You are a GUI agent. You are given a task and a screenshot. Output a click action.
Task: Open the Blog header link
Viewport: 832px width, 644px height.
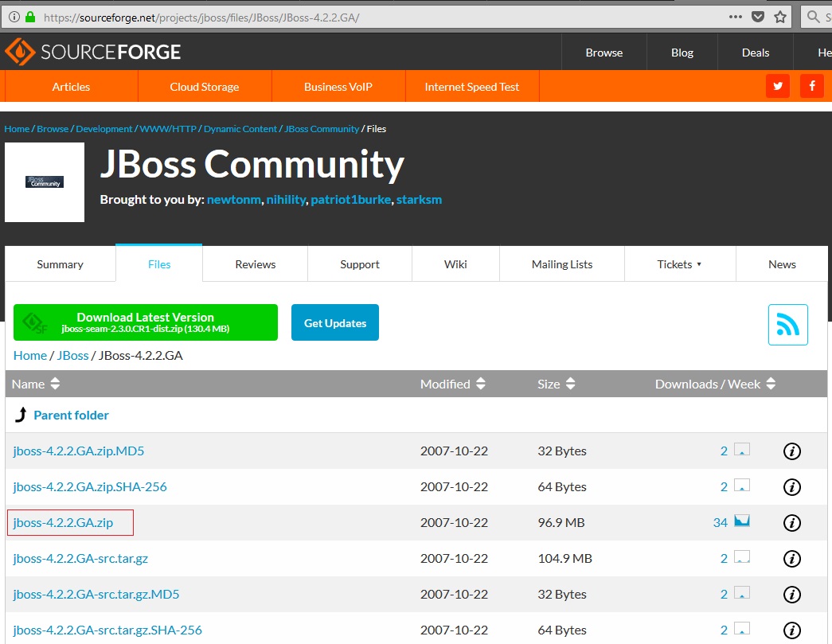click(682, 53)
